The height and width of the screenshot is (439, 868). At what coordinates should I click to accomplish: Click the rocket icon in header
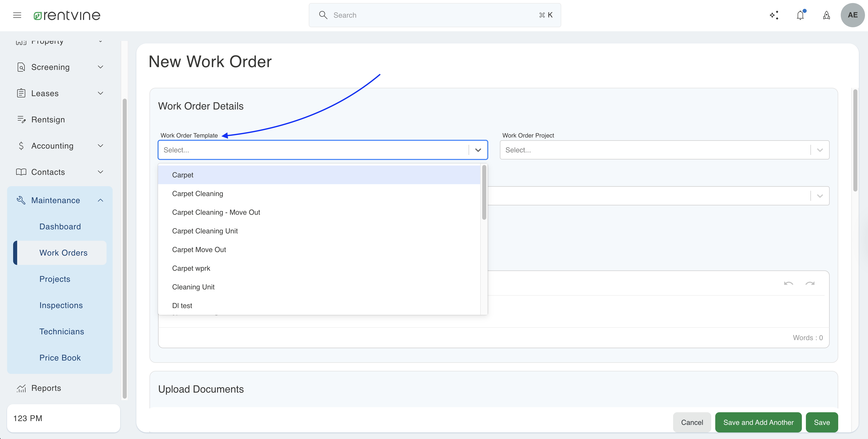[826, 15]
